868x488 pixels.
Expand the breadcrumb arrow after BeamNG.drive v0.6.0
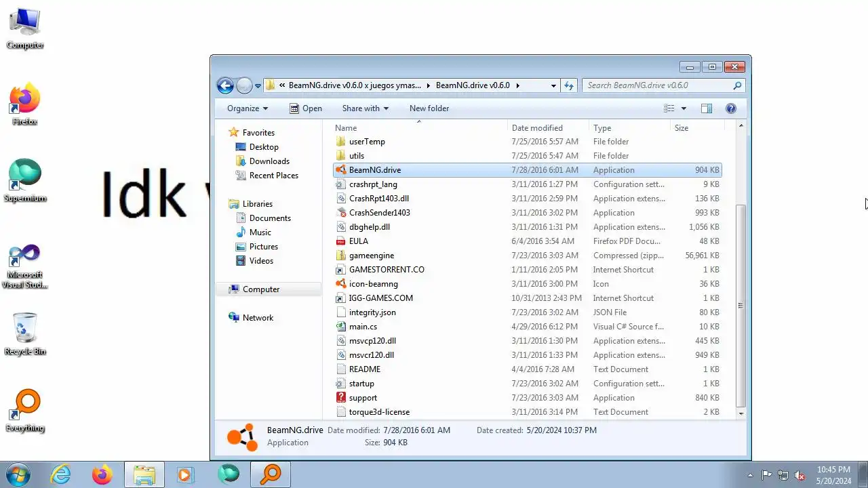[518, 85]
